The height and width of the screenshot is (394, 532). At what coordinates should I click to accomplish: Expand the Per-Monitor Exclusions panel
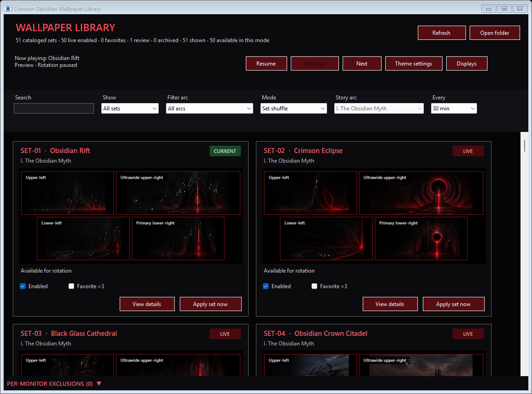(54, 383)
